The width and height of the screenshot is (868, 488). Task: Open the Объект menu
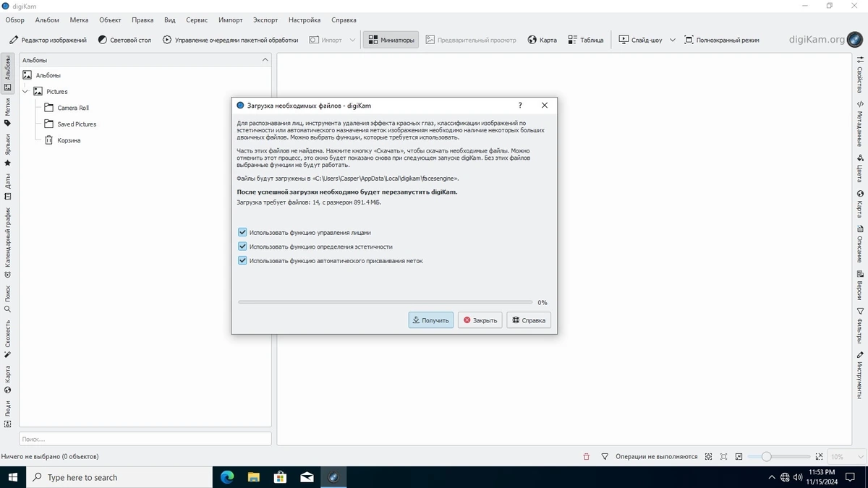[x=110, y=20]
